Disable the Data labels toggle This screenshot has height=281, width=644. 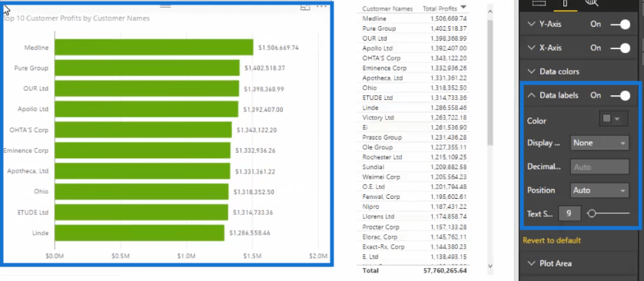[x=620, y=95]
